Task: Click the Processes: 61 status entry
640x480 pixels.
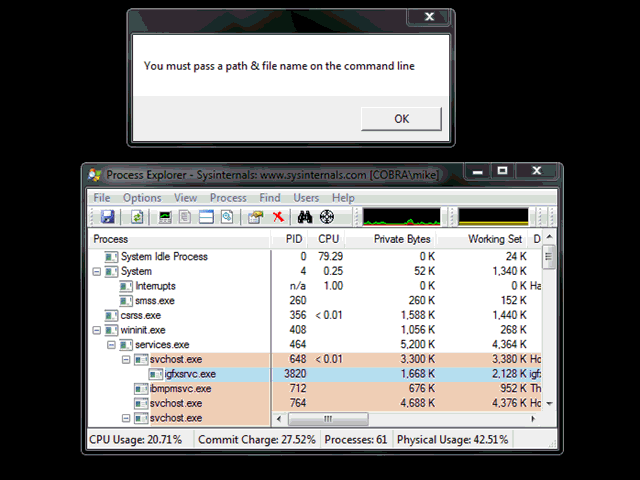Action: (x=356, y=440)
